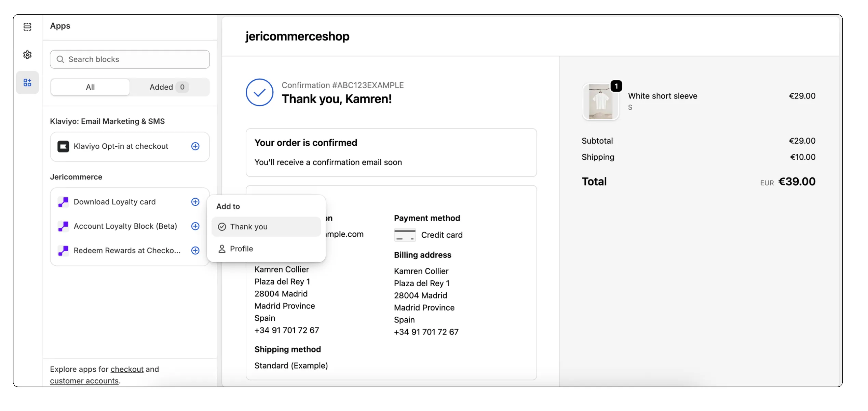The height and width of the screenshot is (411, 868).
Task: Open the settings gear in sidebar
Action: [x=27, y=55]
